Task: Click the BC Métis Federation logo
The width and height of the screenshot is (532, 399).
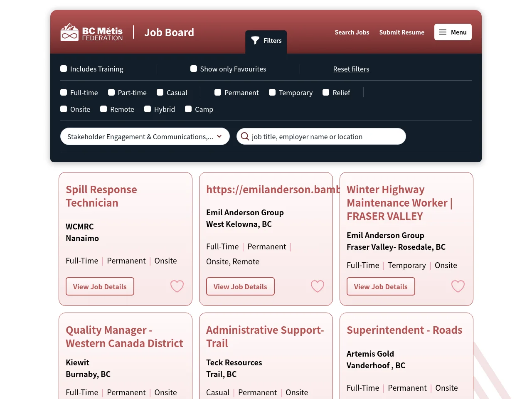Action: click(91, 32)
